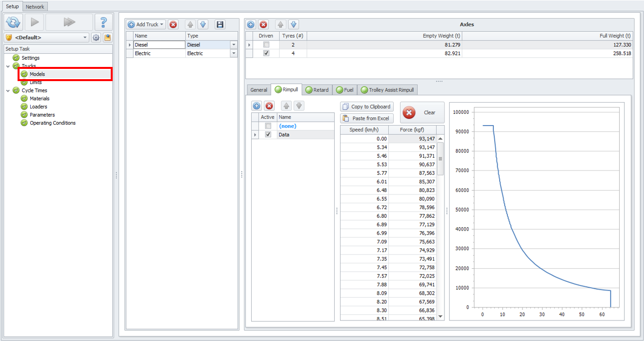Viewport: 644px width, 341px height.
Task: Collapse the Cycle Times tree node
Action: 8,90
